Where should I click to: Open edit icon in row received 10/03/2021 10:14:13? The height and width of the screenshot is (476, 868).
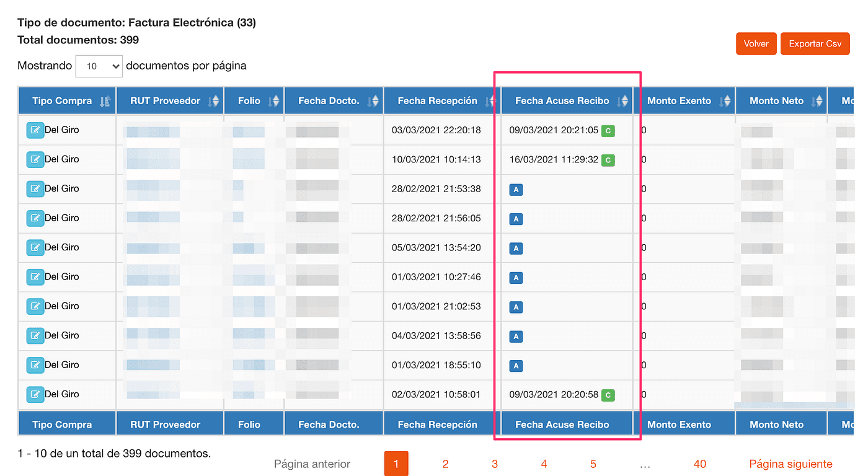(x=35, y=159)
